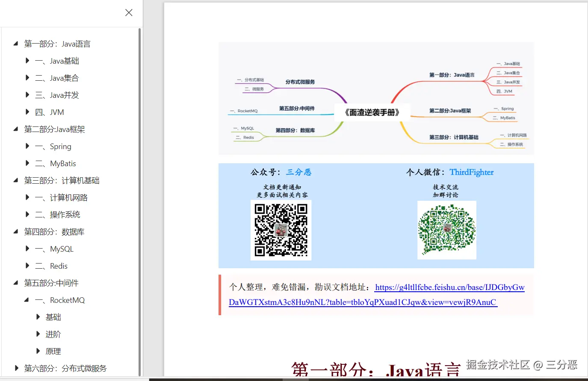Open 二、操作系统 outline entry

pyautogui.click(x=58, y=215)
